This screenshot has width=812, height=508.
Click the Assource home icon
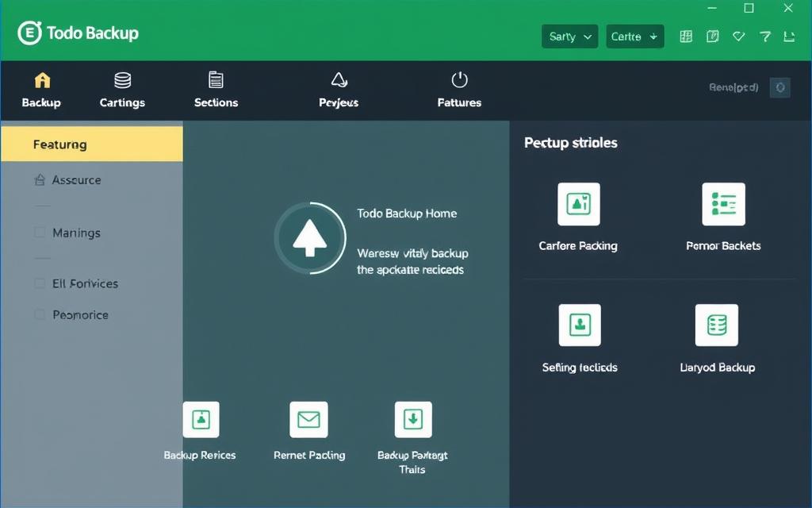(x=40, y=180)
